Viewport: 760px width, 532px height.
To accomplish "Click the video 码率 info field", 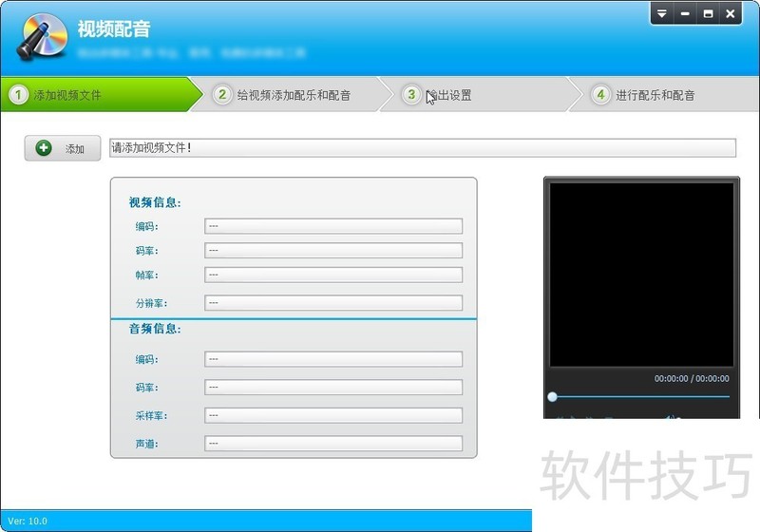I will tap(332, 251).
